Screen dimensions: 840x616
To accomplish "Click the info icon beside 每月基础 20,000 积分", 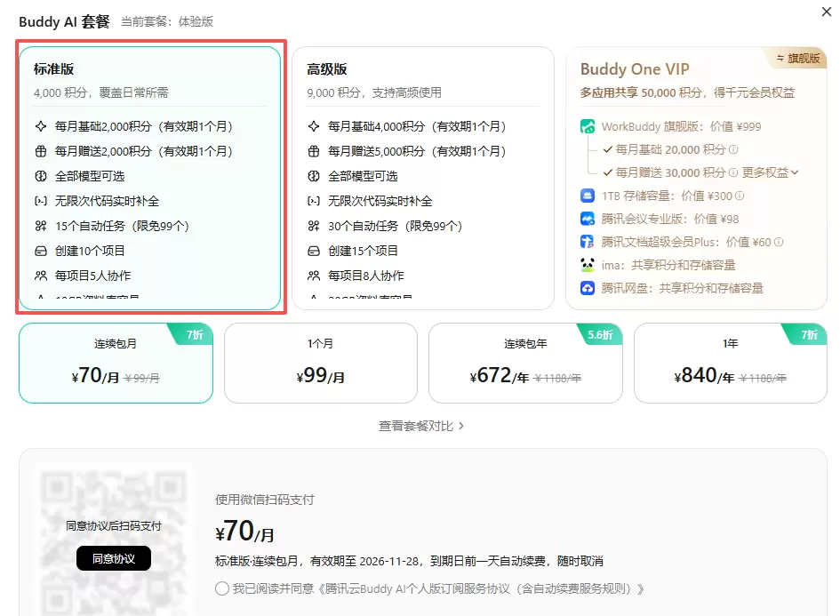I will 733,149.
